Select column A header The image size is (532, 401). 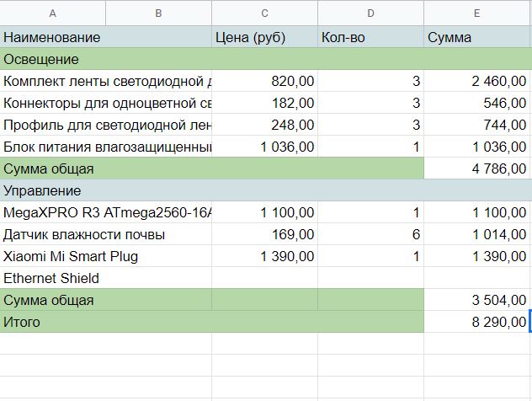[52, 13]
